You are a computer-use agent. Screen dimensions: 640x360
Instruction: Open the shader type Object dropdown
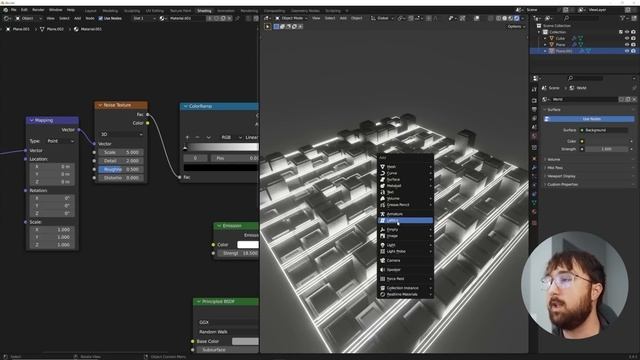coord(28,18)
